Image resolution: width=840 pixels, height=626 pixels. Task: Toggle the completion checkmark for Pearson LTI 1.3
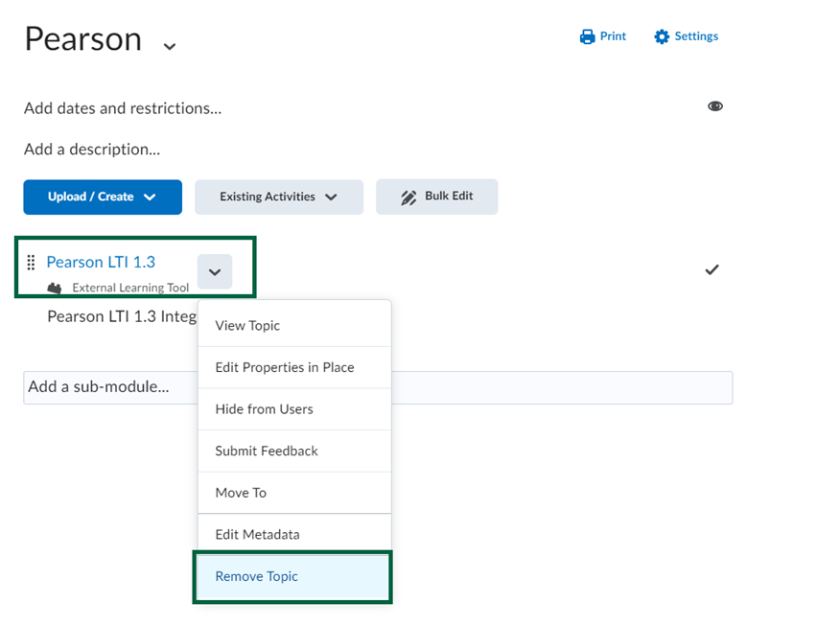[x=712, y=269]
